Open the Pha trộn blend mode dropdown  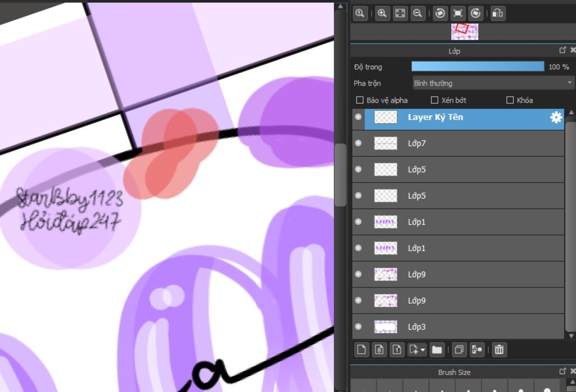tap(493, 83)
